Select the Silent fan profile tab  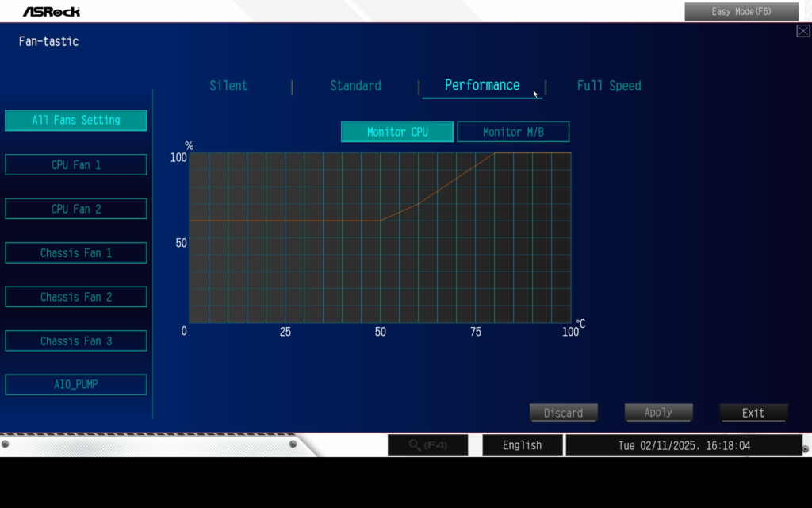coord(228,86)
